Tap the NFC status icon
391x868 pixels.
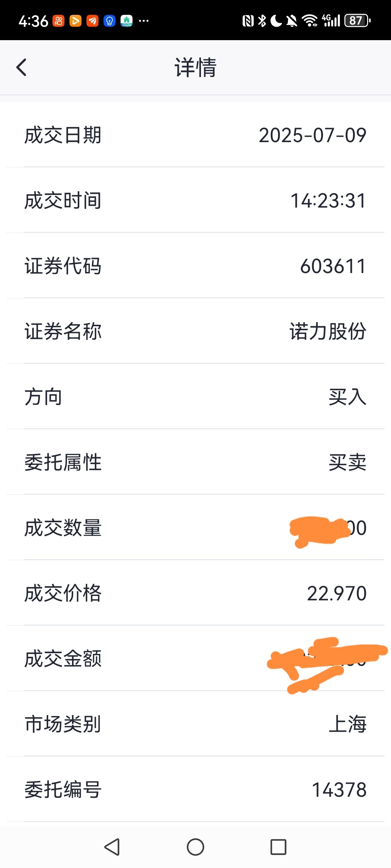(x=248, y=21)
